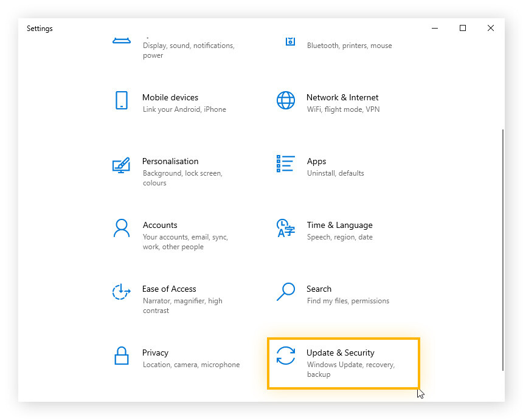
Task: Open tile described "Bluetooth, printers, mouse"
Action: pyautogui.click(x=349, y=46)
